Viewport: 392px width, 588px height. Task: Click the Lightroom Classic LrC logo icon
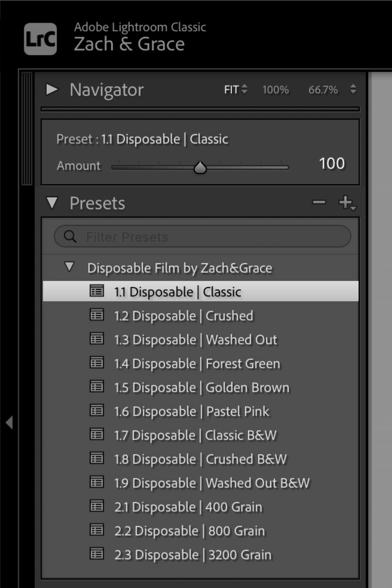[40, 39]
